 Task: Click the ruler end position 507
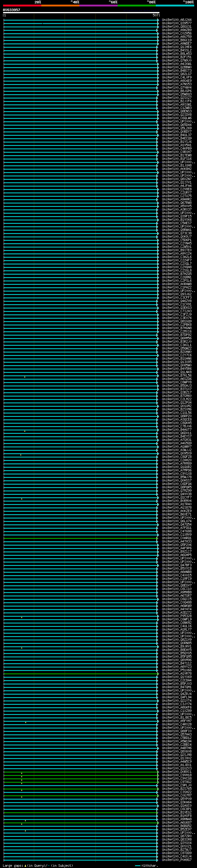click(x=155, y=15)
